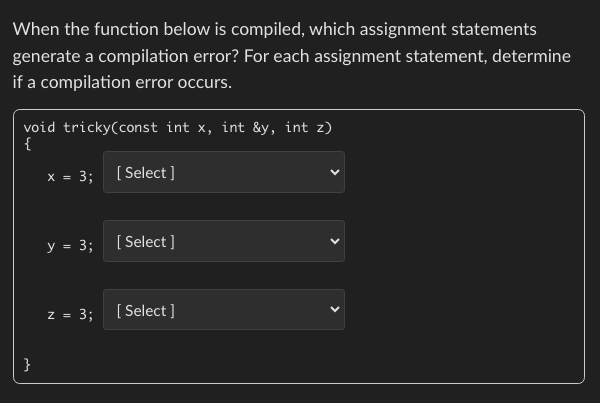Screen dimensions: 600x403
Task: Open the dropdown next to x = 3;
Action: (224, 172)
